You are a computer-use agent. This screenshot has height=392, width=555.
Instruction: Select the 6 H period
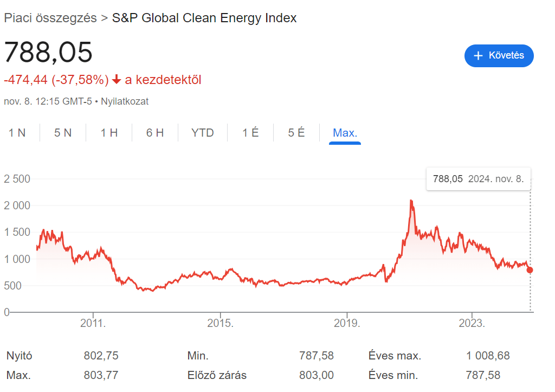click(154, 132)
